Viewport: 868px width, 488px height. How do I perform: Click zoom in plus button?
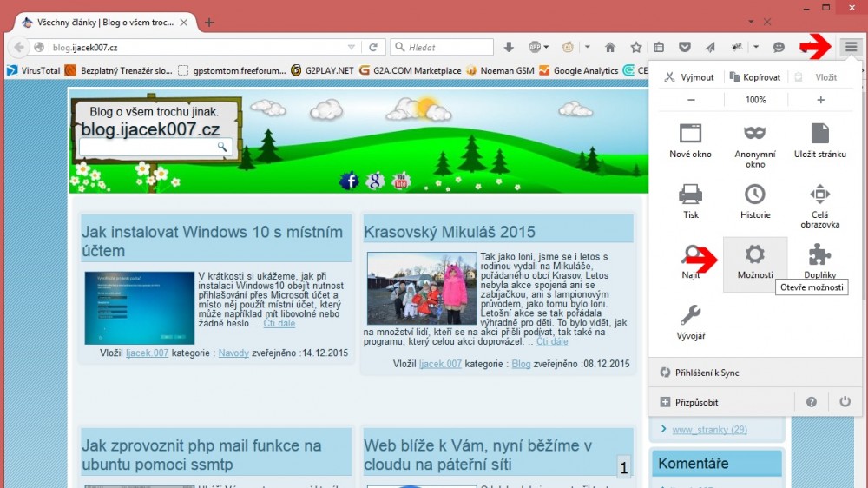point(820,100)
